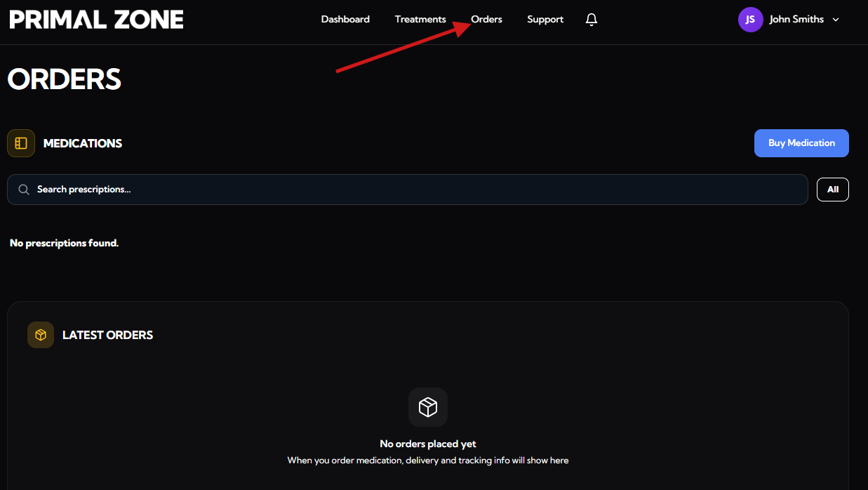Click the Medications section icon
The width and height of the screenshot is (868, 490).
tap(21, 143)
